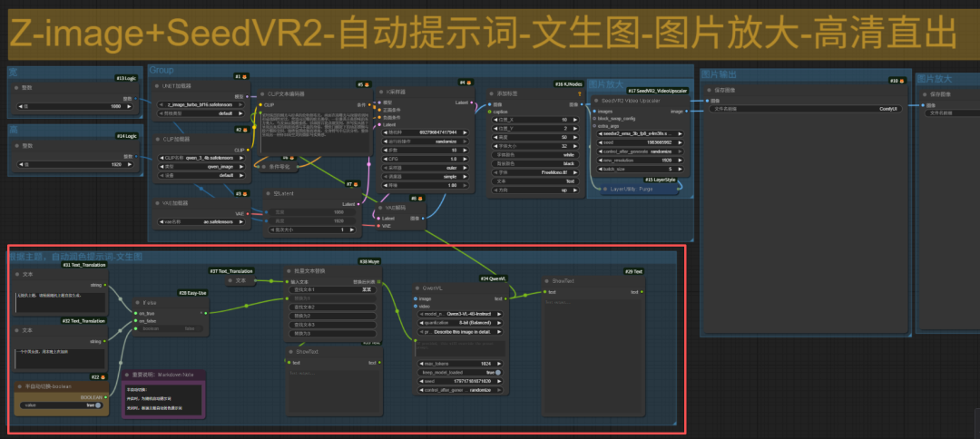Click the #34 QwenVL badge

[495, 278]
